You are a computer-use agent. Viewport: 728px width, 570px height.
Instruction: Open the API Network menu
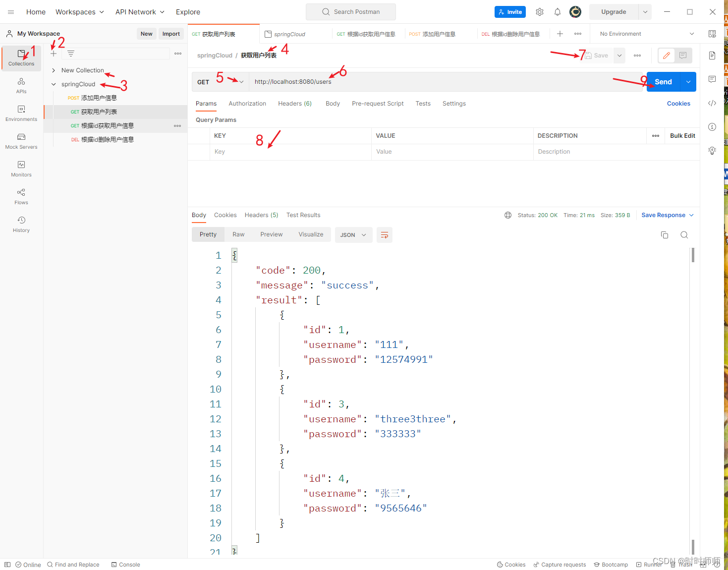[x=140, y=12]
